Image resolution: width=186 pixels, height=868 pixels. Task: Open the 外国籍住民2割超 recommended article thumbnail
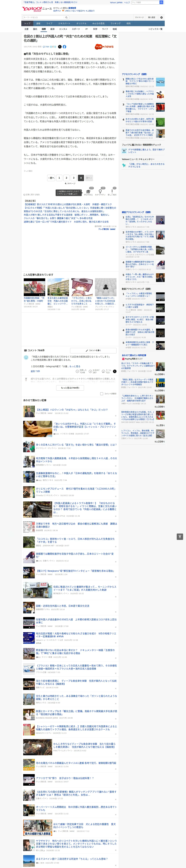(34, 287)
